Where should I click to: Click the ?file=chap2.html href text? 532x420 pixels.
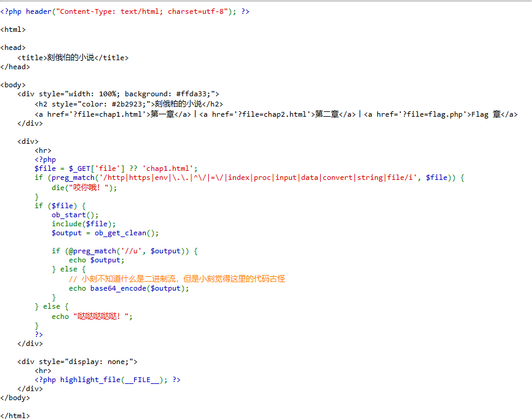click(x=272, y=114)
